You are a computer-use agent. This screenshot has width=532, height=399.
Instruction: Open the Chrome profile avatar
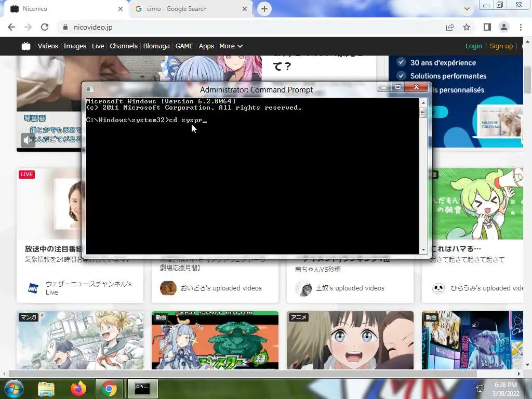click(504, 27)
